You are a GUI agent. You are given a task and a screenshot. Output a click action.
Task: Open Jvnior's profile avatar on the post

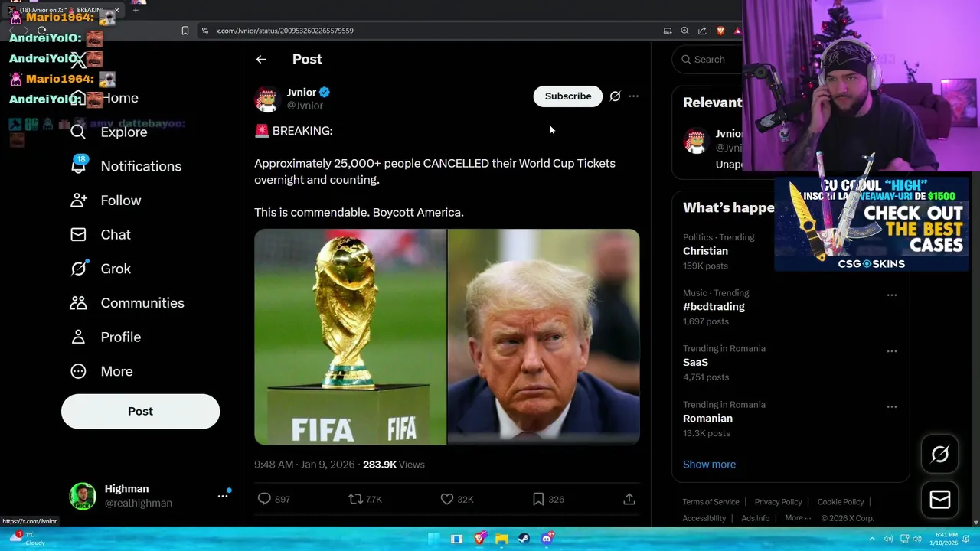[267, 99]
